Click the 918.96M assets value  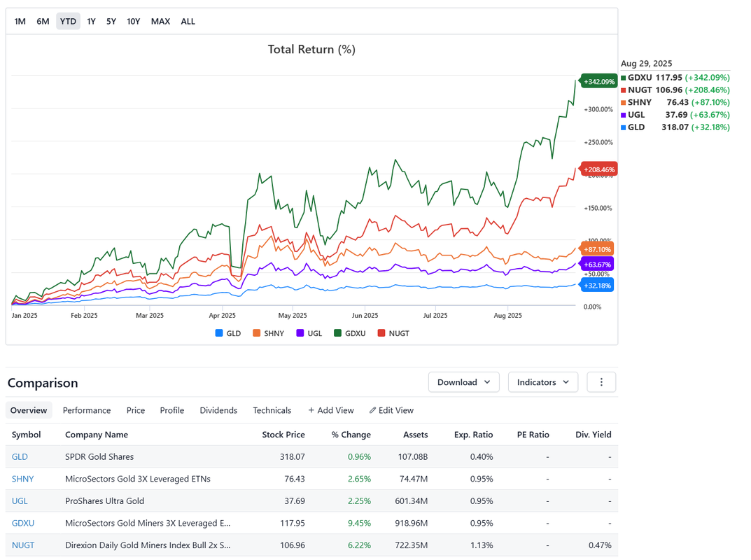(412, 523)
